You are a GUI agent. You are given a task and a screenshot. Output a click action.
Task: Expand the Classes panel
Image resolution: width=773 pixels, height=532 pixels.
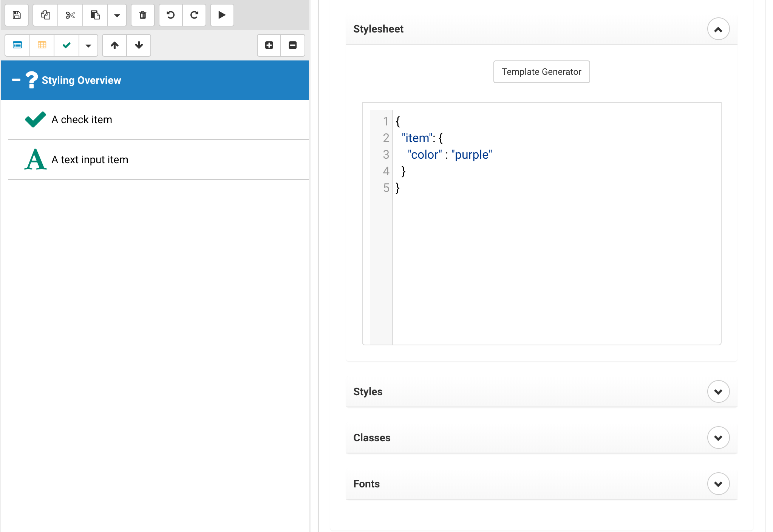coord(718,438)
